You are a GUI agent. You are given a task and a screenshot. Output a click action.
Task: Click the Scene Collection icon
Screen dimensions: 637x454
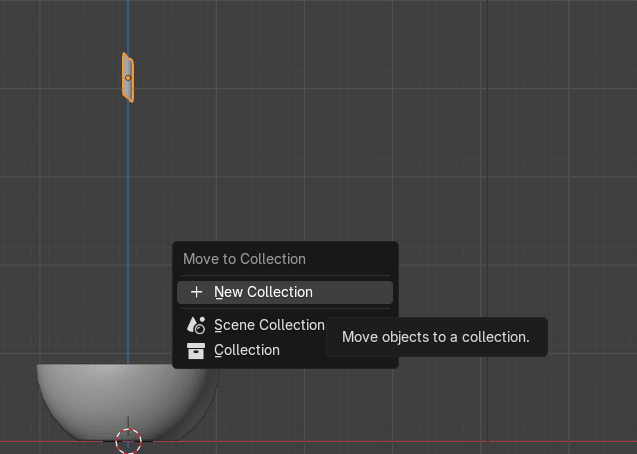point(196,325)
